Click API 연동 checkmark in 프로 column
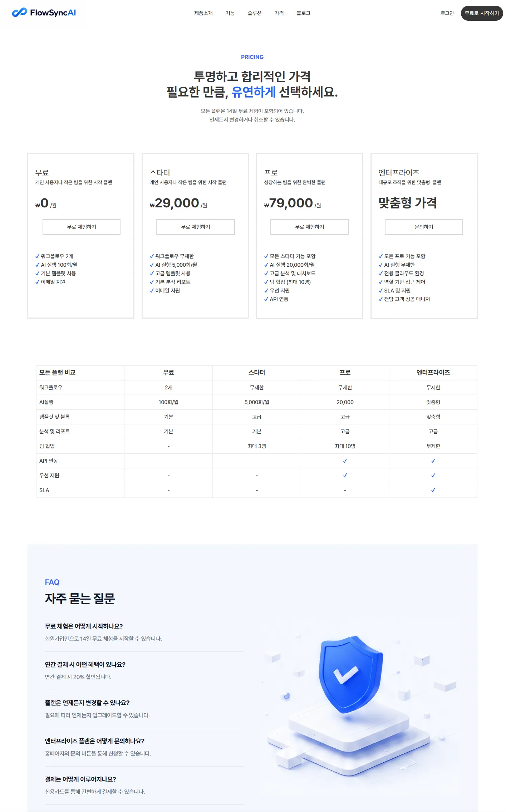Viewport: 506px width, 812px height. tap(345, 461)
